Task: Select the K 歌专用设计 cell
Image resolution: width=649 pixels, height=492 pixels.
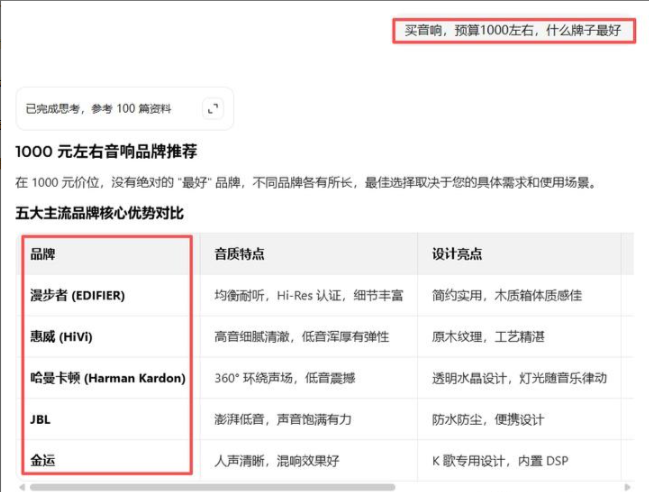Action: 500,461
